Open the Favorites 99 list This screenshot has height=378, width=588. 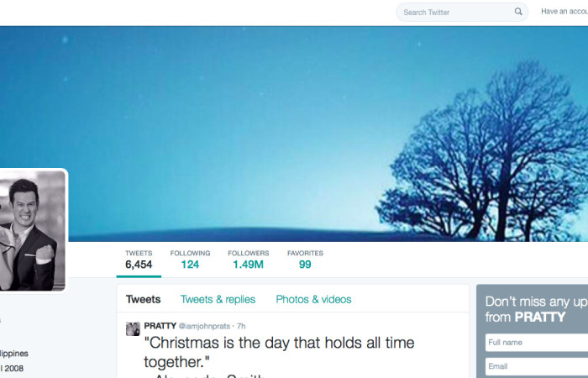point(305,260)
